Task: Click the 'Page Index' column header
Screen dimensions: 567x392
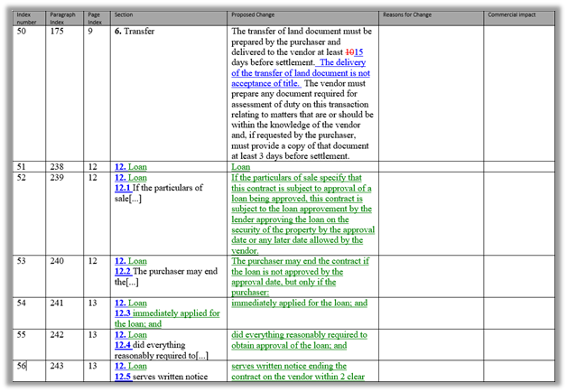Action: (97, 18)
